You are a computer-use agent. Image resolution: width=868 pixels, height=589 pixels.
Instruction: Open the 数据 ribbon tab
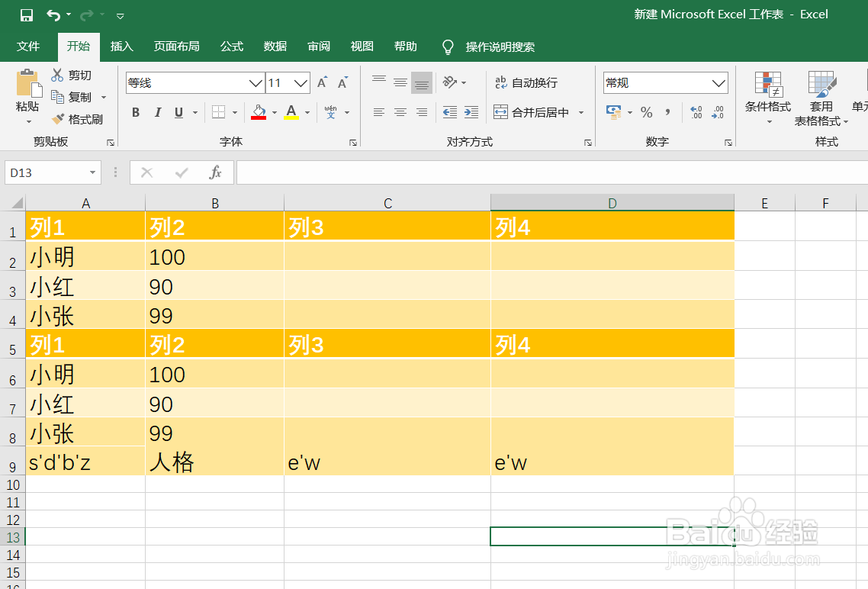(x=275, y=47)
